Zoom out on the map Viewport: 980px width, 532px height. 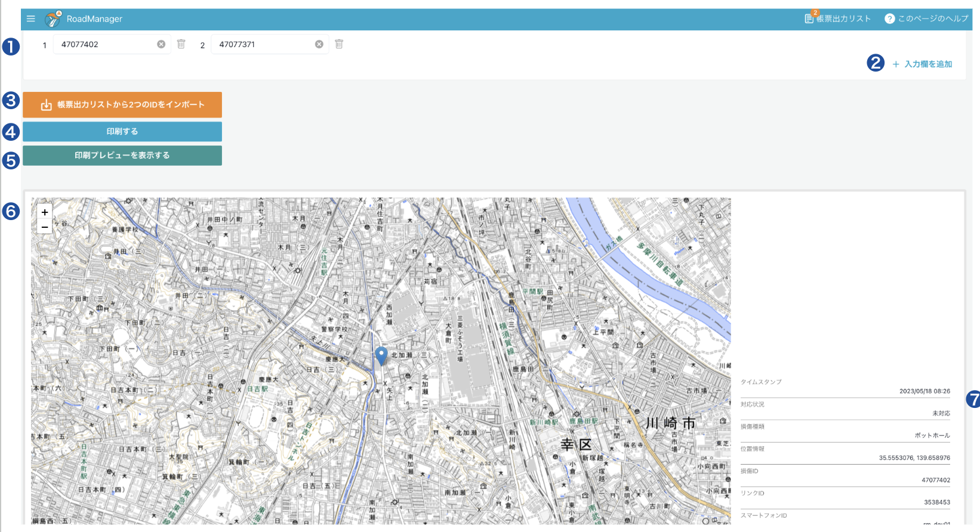45,227
